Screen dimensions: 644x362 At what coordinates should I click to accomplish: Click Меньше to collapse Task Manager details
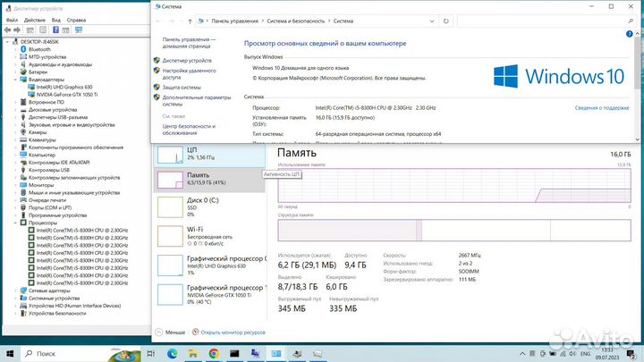171,333
